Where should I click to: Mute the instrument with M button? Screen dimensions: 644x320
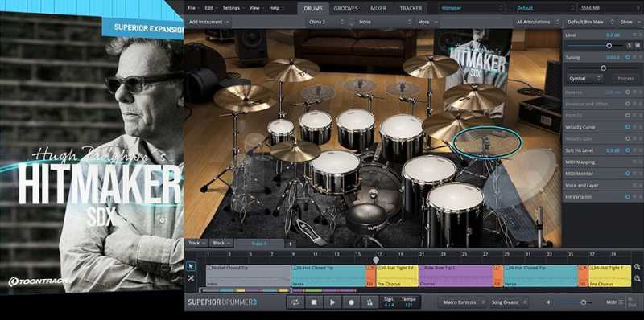[638, 46]
